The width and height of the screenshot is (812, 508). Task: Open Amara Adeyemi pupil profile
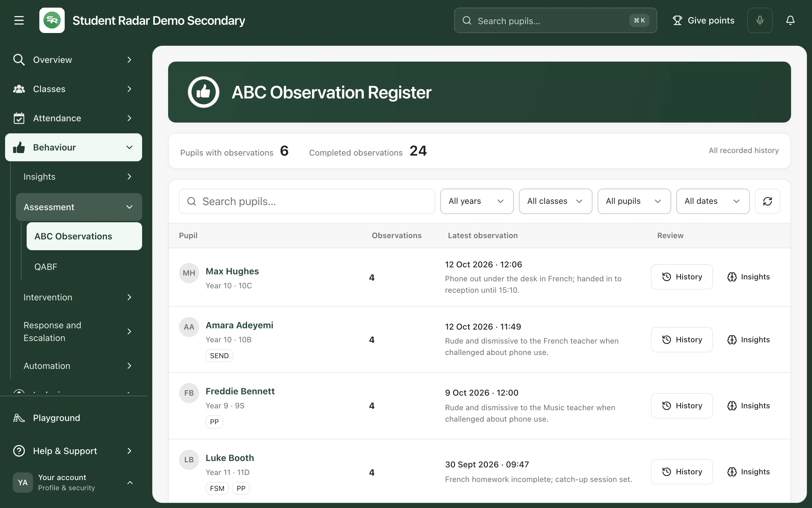coord(239,325)
